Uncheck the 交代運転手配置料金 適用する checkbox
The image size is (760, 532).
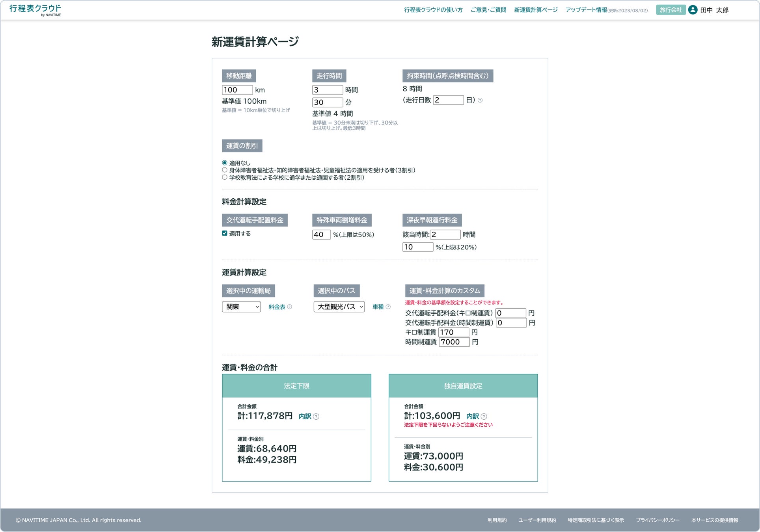point(225,233)
